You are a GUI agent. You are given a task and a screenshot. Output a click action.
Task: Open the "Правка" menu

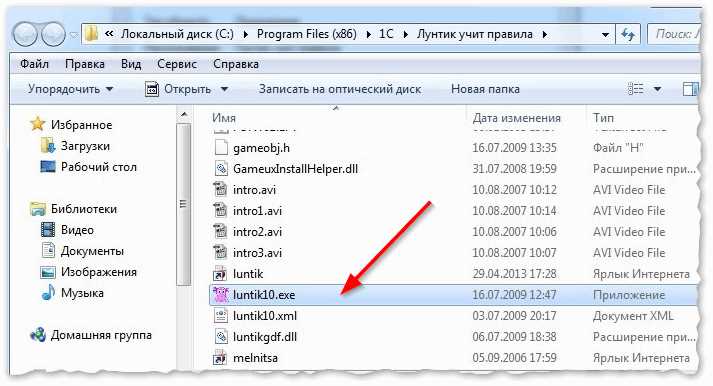point(85,64)
